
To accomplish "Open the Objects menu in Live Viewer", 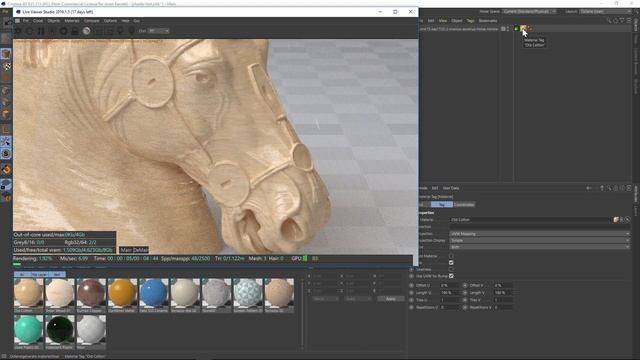I will 53,20.
